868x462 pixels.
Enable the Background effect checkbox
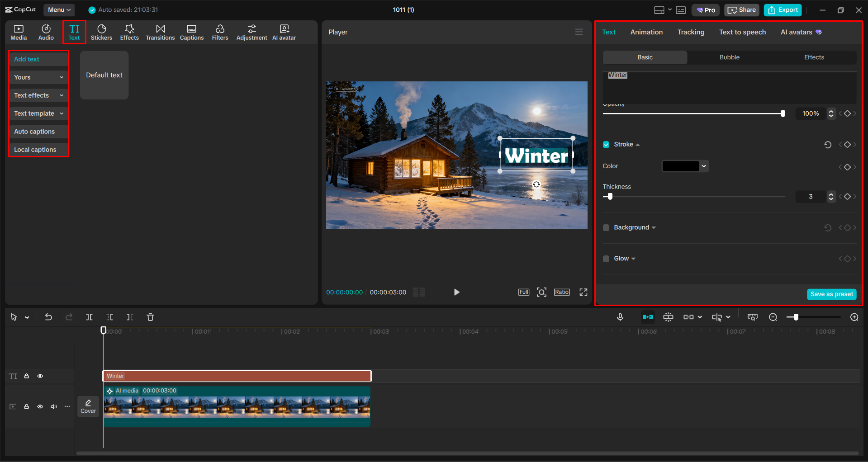tap(606, 227)
